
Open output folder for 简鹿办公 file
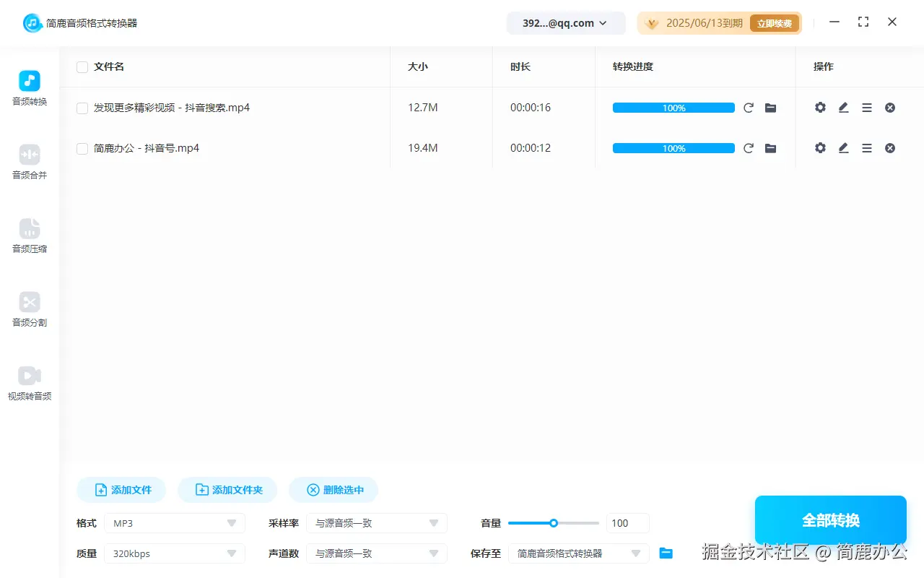pos(771,148)
